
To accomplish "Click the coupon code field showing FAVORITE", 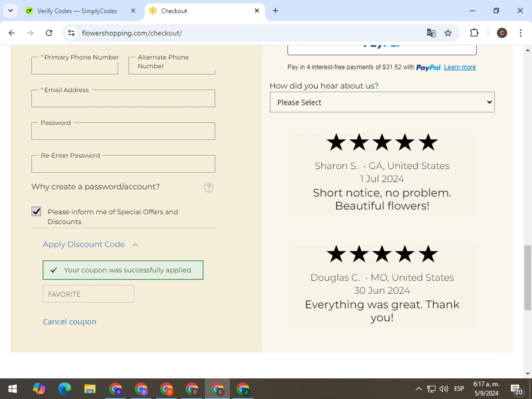I will 88,294.
